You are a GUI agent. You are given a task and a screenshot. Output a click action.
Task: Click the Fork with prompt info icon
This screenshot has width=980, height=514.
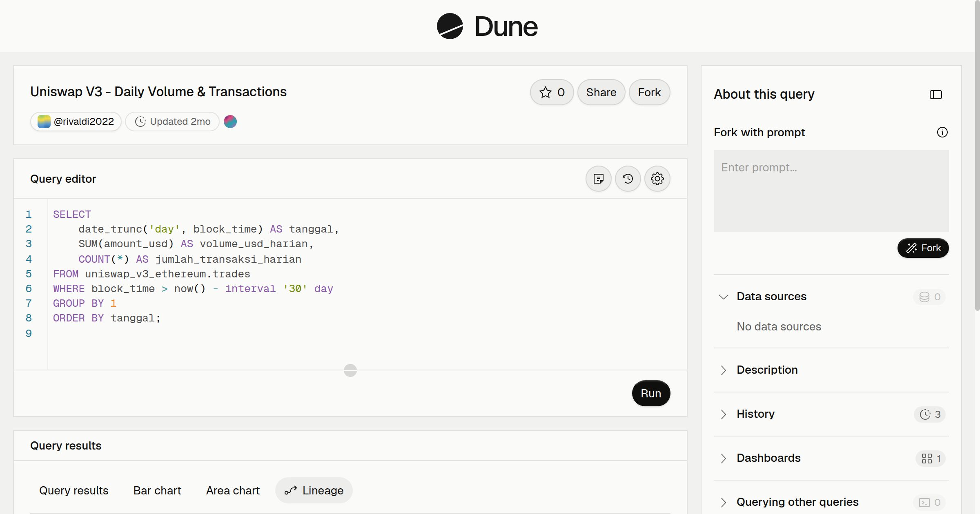click(942, 132)
